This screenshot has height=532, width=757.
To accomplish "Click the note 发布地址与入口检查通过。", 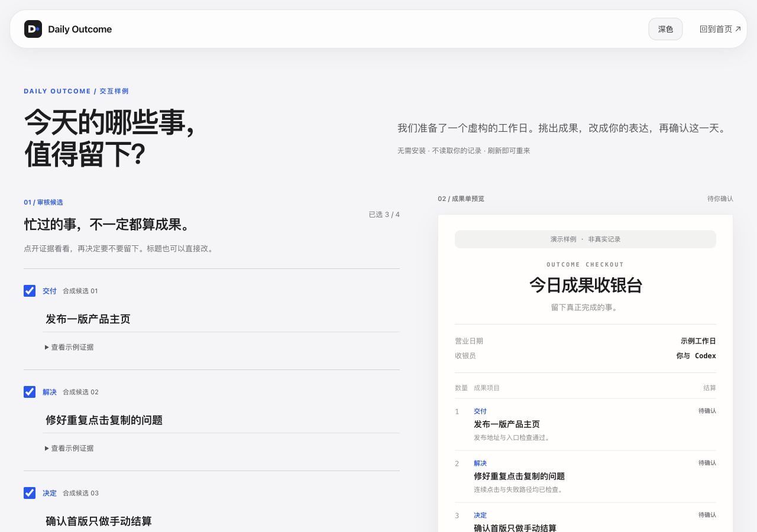I will [512, 438].
